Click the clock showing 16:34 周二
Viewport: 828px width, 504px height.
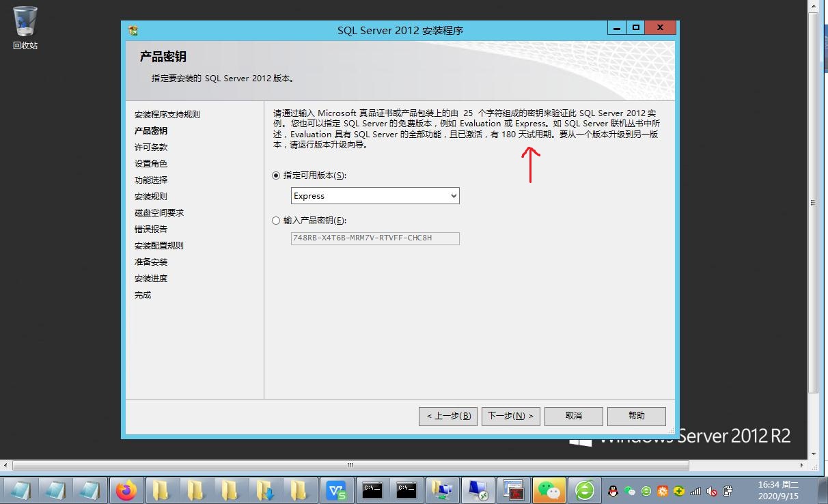click(778, 490)
